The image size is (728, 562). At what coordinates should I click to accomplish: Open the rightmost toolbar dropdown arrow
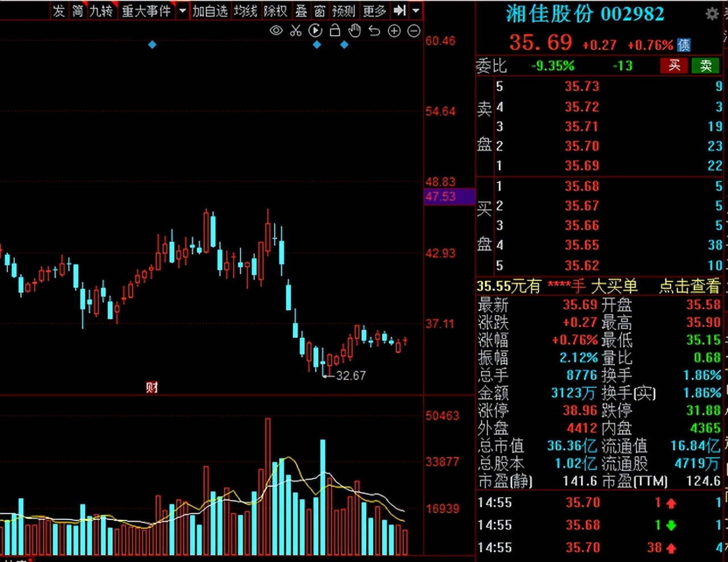(416, 11)
